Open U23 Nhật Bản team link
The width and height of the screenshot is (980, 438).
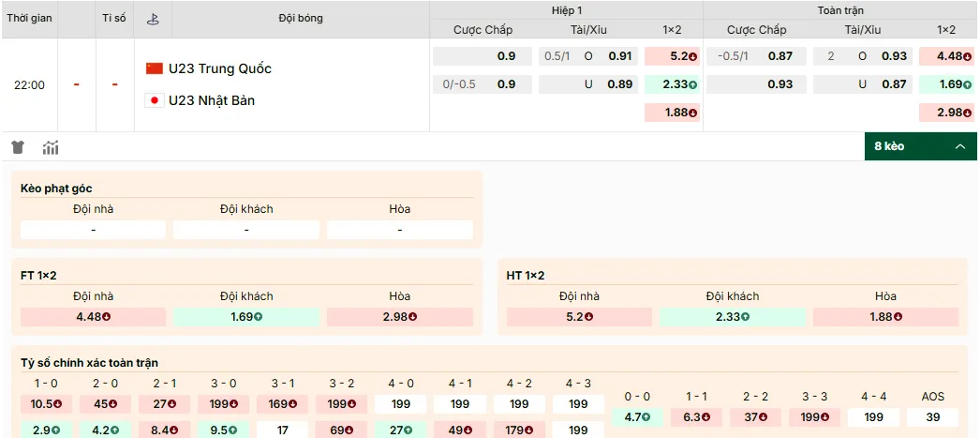pyautogui.click(x=212, y=100)
